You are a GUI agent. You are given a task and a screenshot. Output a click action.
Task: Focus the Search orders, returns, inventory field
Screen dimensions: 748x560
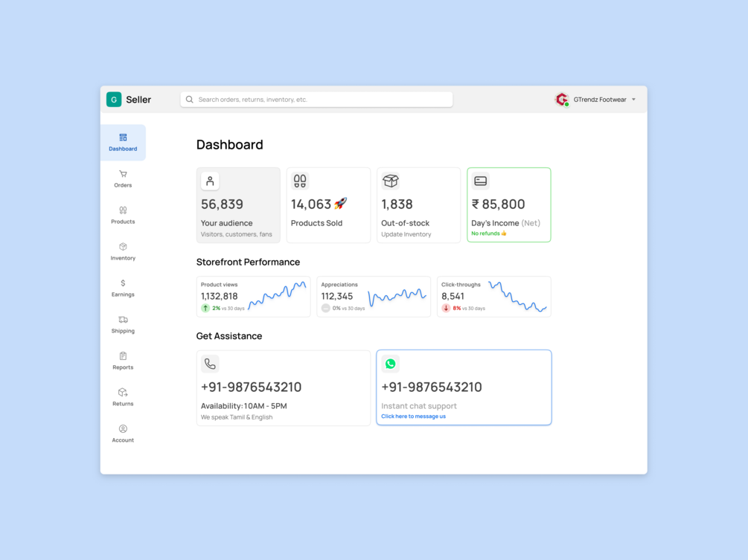[x=316, y=100]
